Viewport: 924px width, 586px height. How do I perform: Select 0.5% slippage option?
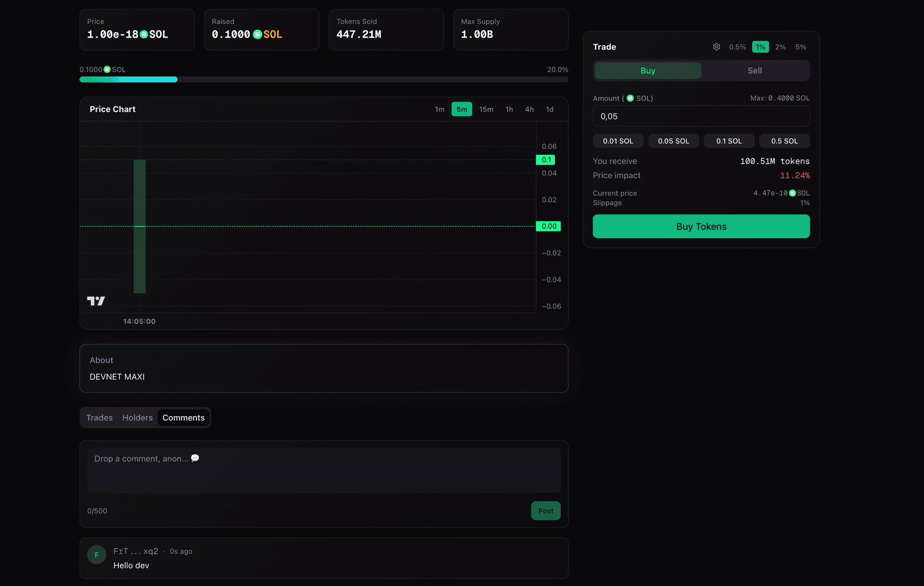click(x=737, y=47)
